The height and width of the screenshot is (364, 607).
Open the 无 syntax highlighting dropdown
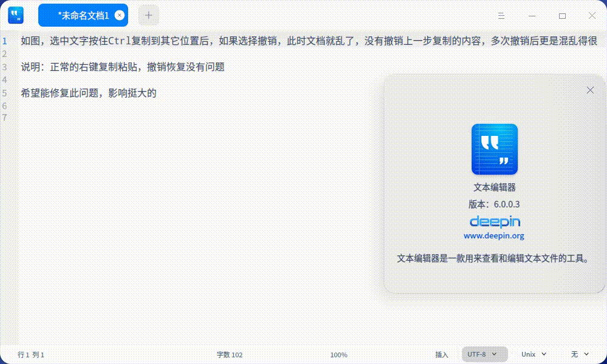[578, 354]
